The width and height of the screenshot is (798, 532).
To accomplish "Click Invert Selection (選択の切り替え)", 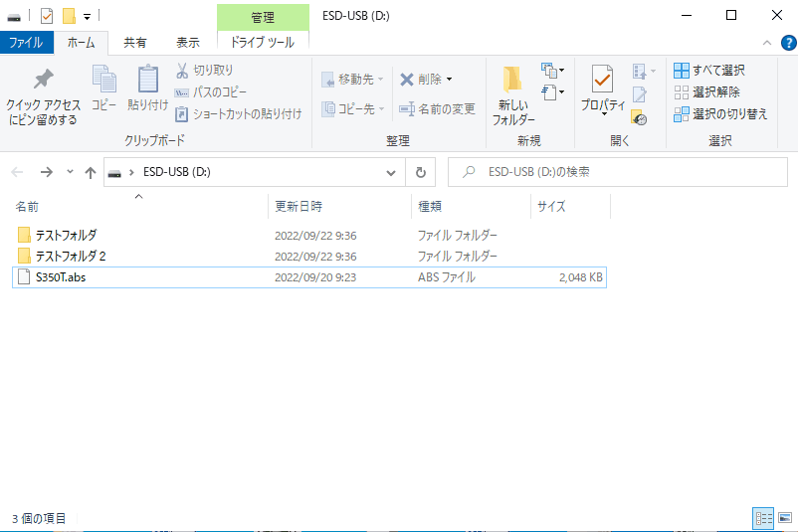I will (720, 114).
